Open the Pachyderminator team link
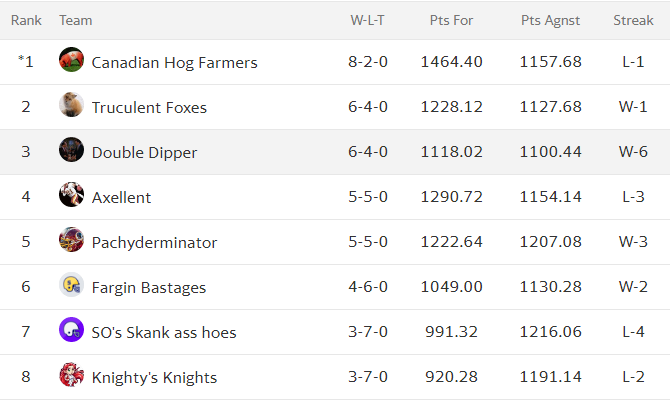The width and height of the screenshot is (670, 402). tap(154, 243)
